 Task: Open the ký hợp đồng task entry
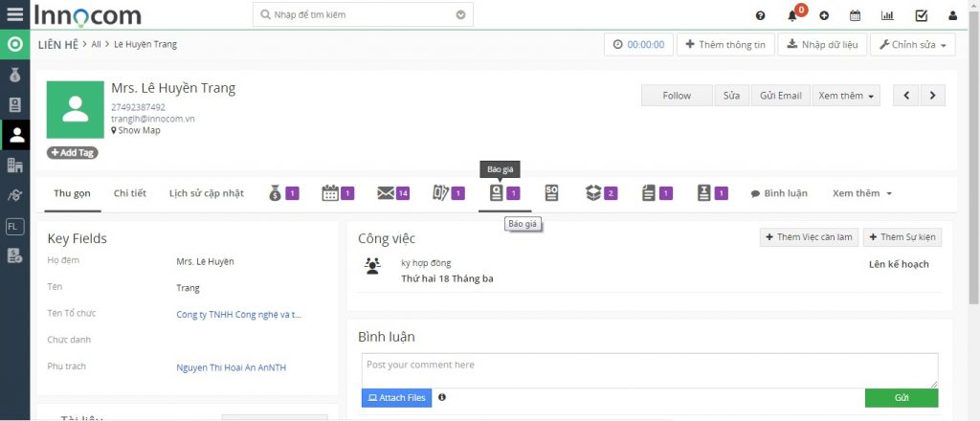(426, 263)
